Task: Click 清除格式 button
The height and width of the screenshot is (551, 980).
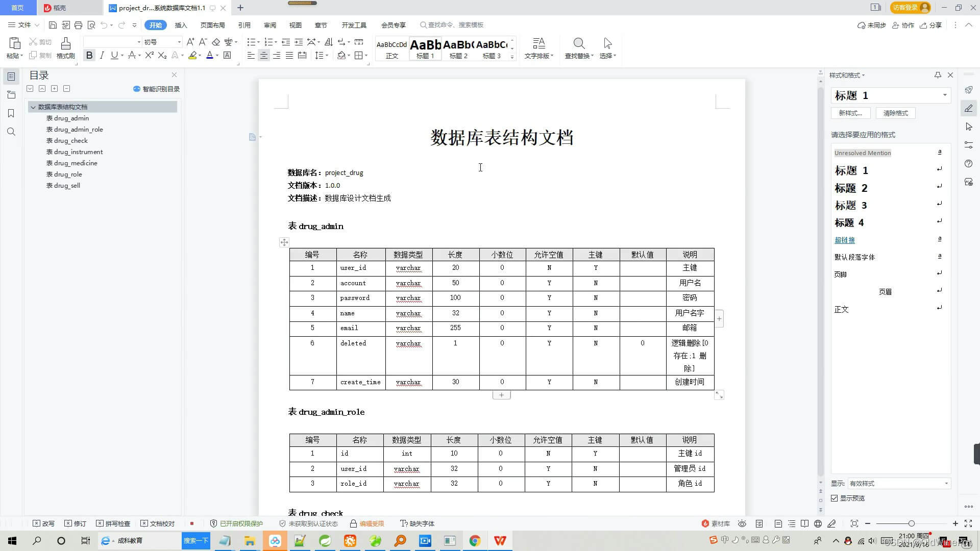Action: pyautogui.click(x=895, y=112)
